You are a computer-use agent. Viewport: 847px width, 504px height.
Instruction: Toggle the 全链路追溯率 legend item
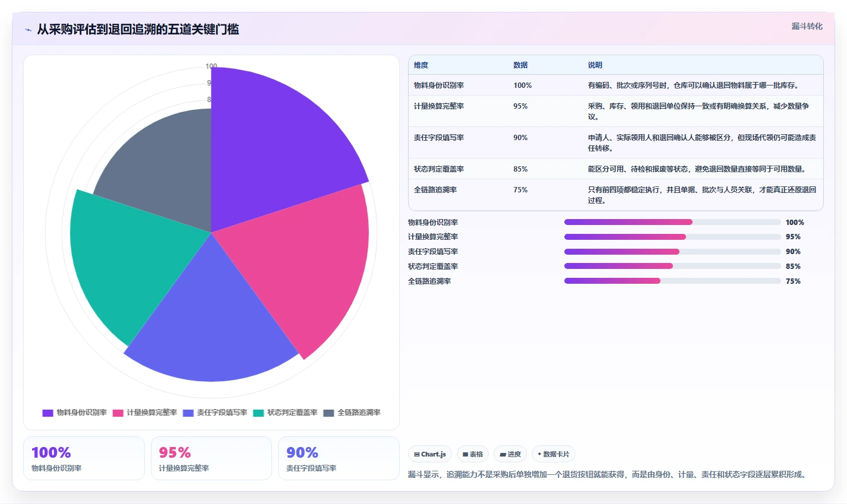click(x=352, y=413)
